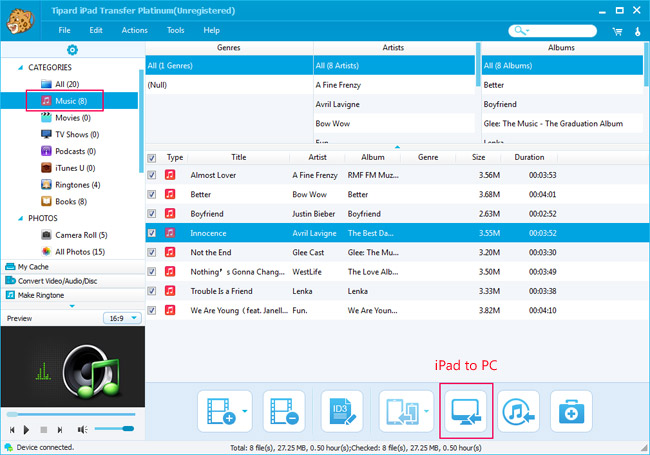Select the Music (8) category

[x=70, y=101]
